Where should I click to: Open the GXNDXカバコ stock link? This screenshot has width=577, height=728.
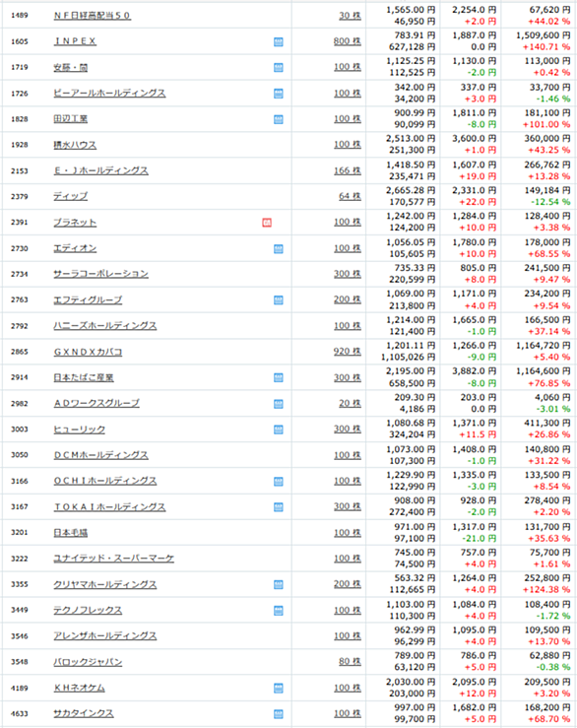[88, 352]
